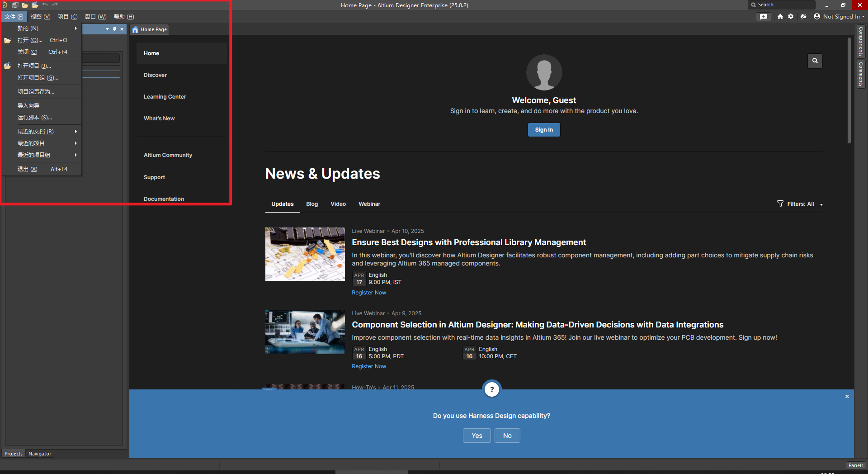Viewport: 868px width, 474px height.
Task: Switch to the Blog tab
Action: (x=312, y=204)
